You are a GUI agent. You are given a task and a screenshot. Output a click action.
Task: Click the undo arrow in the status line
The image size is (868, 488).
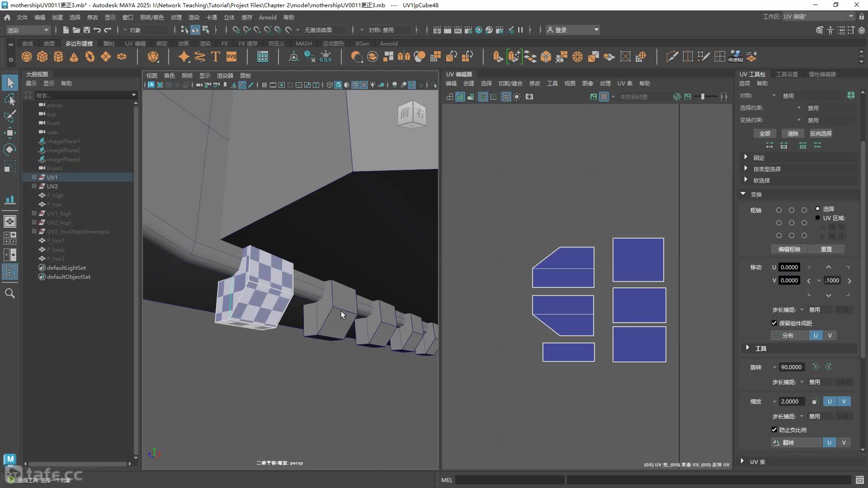click(97, 30)
